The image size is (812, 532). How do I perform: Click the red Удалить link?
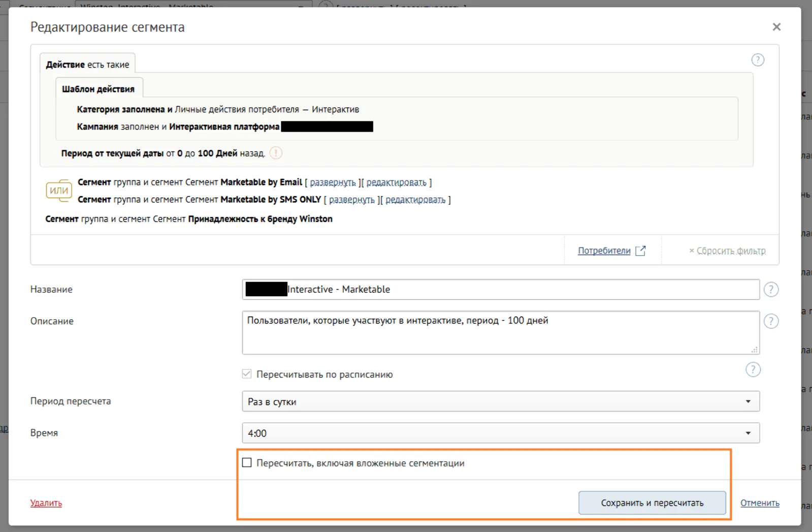point(46,503)
